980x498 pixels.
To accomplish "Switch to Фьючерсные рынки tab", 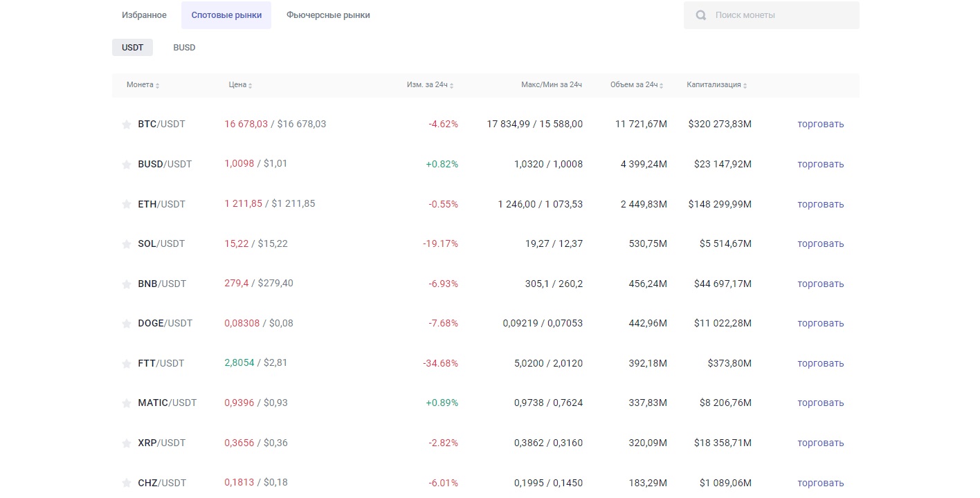I will point(328,15).
